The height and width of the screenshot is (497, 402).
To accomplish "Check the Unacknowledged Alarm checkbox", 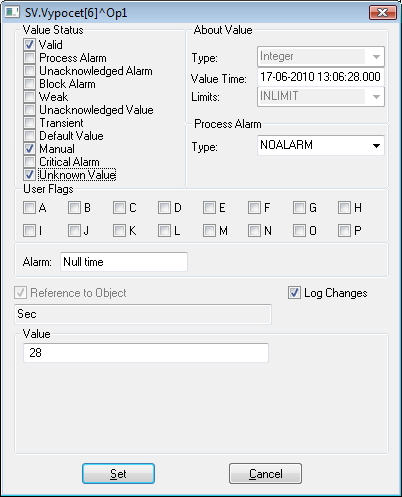I will 29,70.
